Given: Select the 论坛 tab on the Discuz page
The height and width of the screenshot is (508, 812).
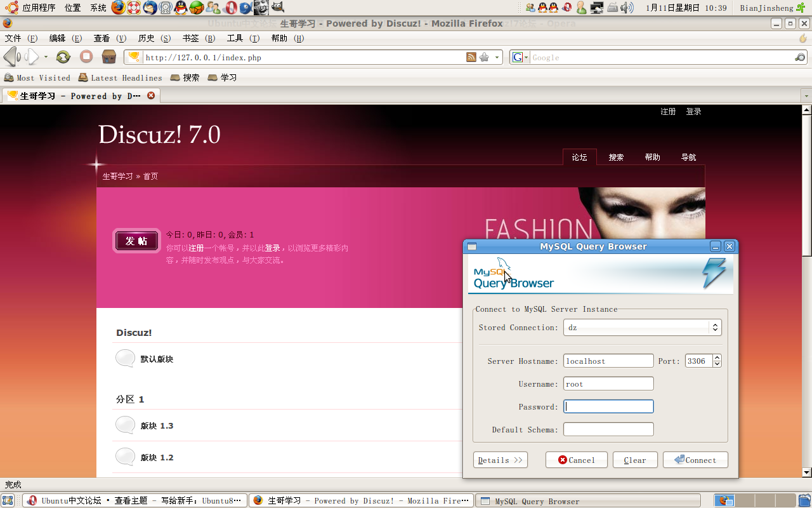Looking at the screenshot, I should 580,157.
